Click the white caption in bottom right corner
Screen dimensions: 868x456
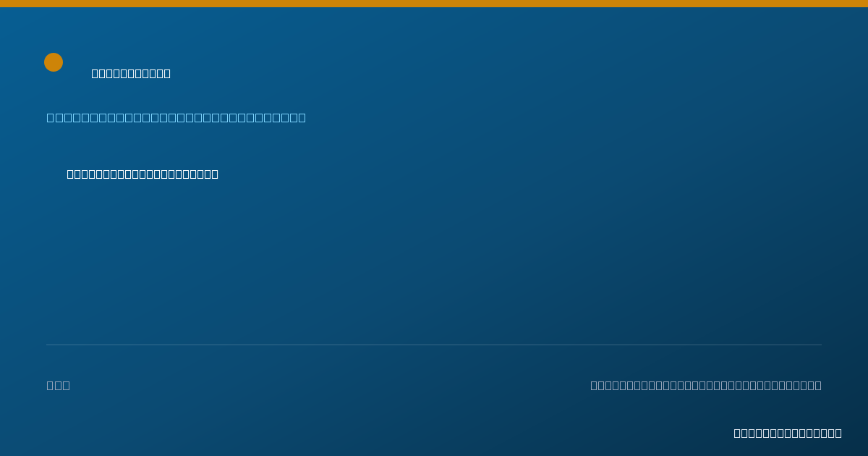788,433
